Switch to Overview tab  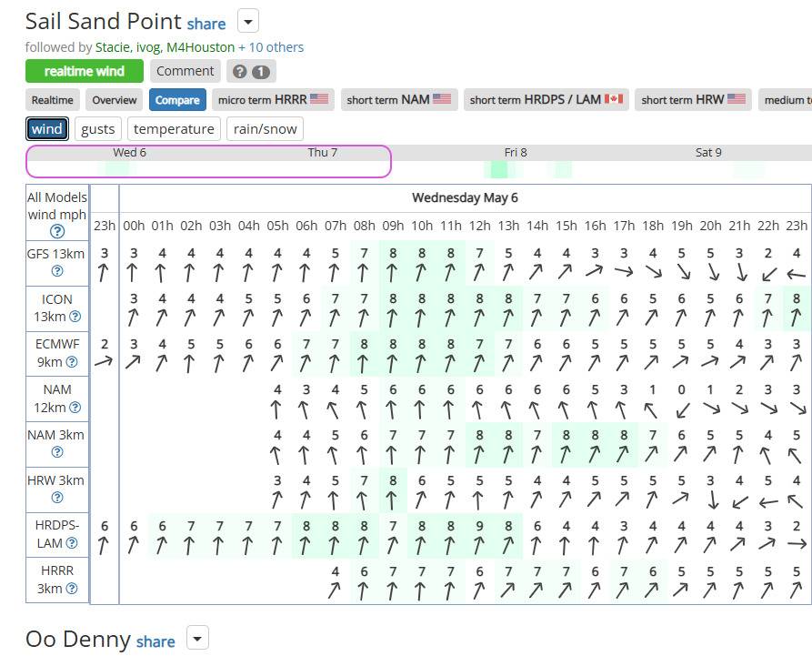click(115, 100)
